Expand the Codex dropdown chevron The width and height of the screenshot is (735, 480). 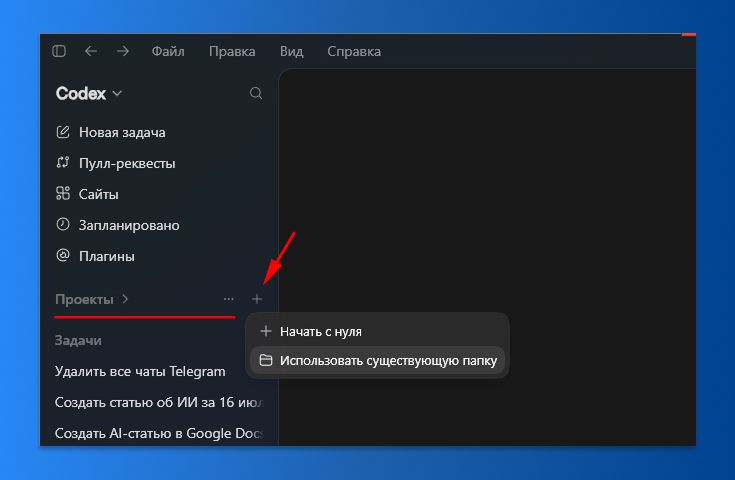pyautogui.click(x=117, y=94)
